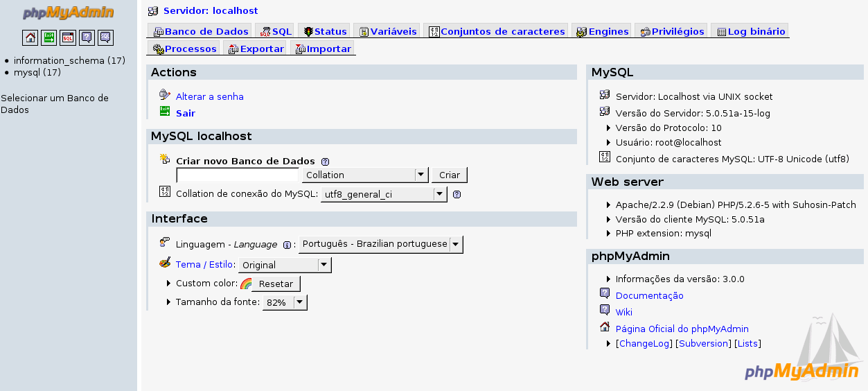Open the Log binário tab
Viewport: 868px width, 391px height.
[x=750, y=31]
